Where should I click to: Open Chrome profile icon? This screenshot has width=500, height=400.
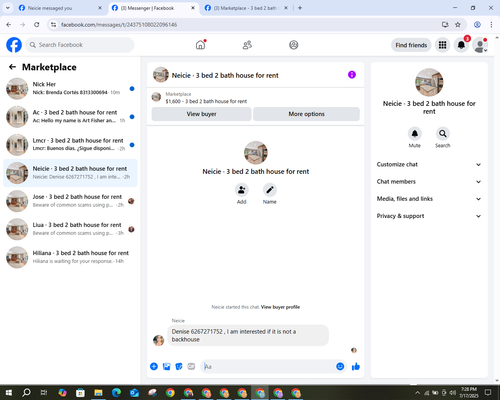[477, 24]
